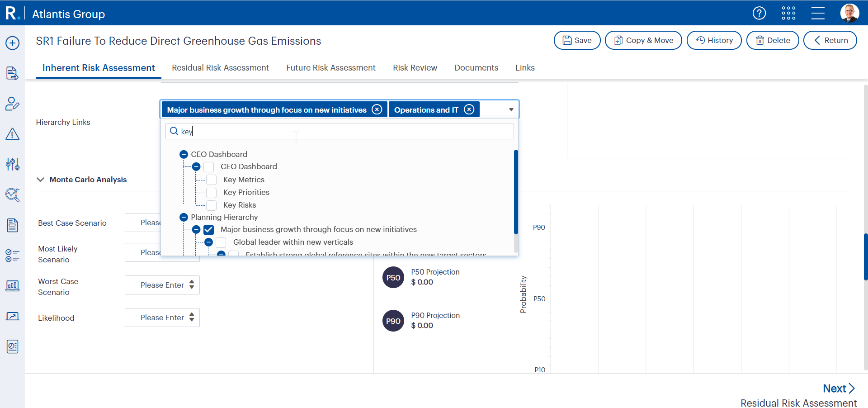The image size is (868, 408).
Task: Click the Likelihood Please Enter field
Action: [162, 318]
